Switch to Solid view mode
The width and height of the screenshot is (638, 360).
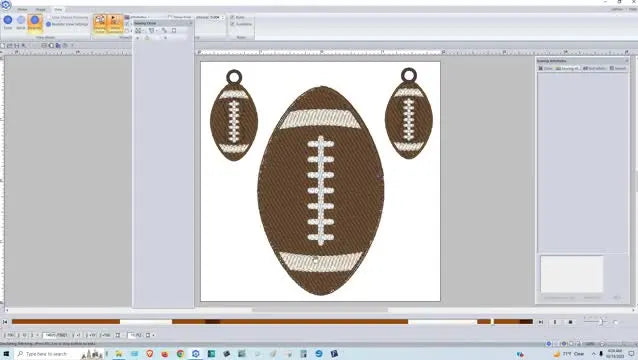(8, 22)
